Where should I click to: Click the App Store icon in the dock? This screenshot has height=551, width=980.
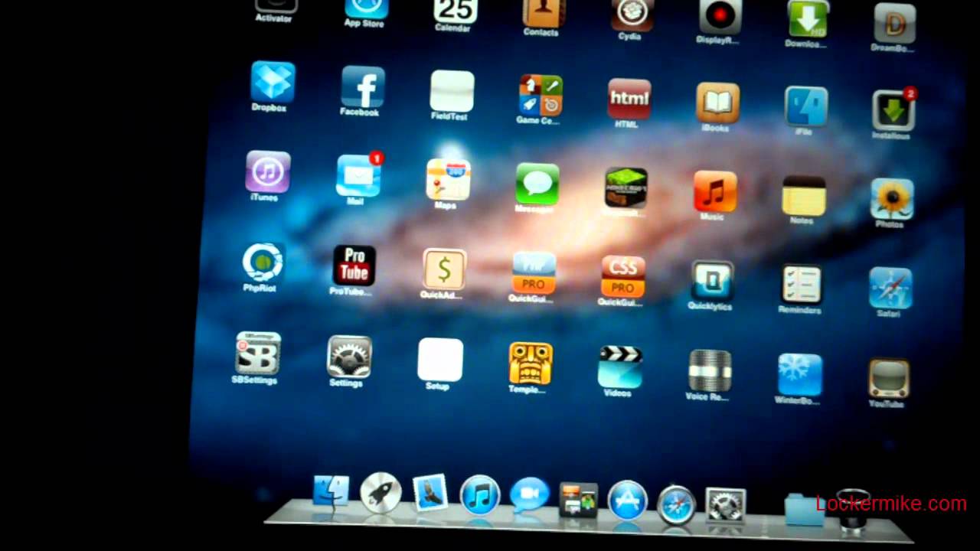coord(628,500)
